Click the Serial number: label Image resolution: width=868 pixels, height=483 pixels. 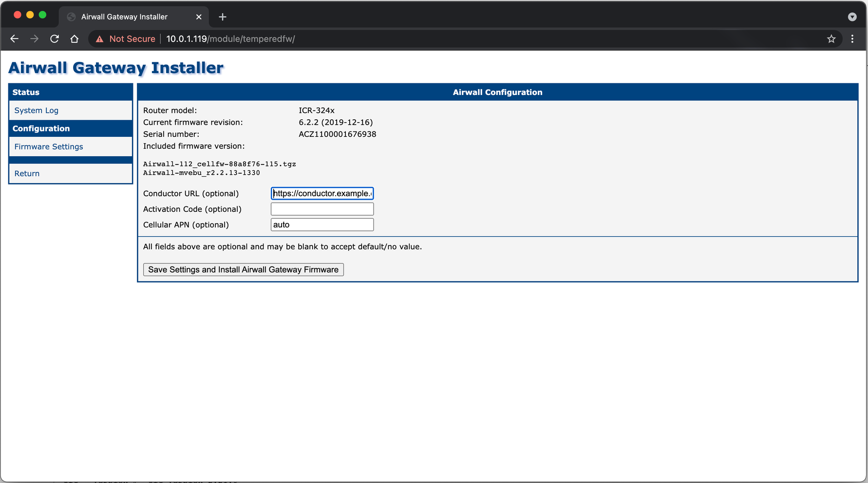click(x=171, y=134)
